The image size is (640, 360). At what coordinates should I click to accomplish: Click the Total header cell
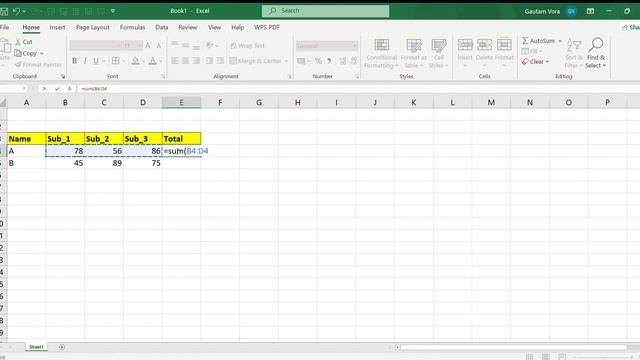pos(181,139)
